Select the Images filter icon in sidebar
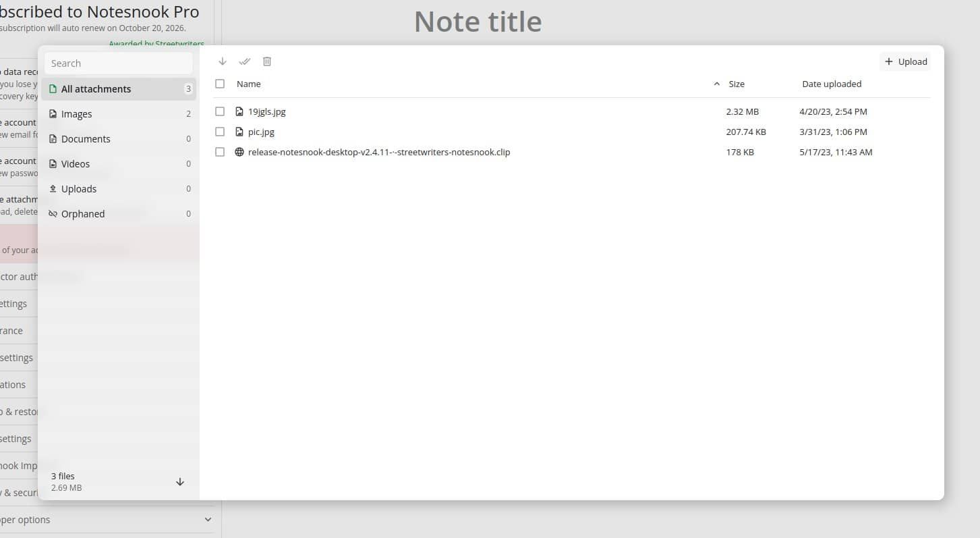 [x=54, y=113]
